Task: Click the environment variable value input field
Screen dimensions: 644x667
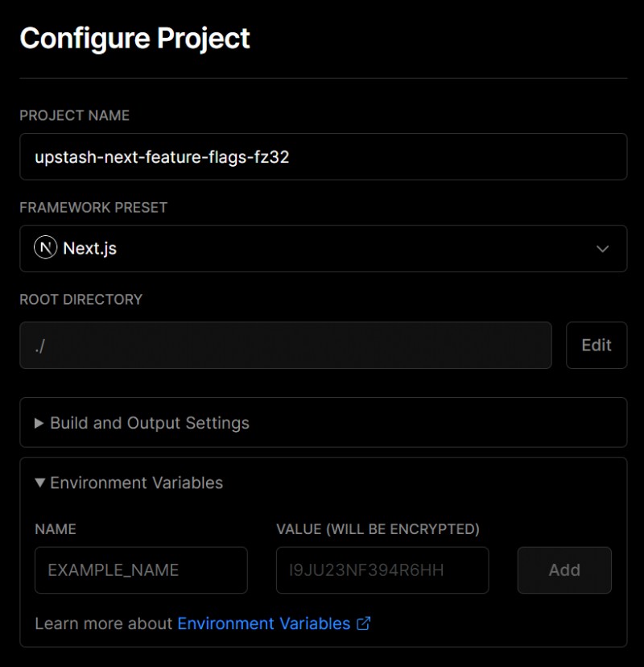Action: (x=382, y=570)
